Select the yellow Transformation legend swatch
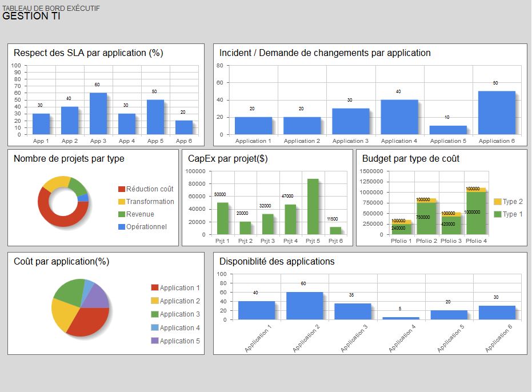 point(122,202)
